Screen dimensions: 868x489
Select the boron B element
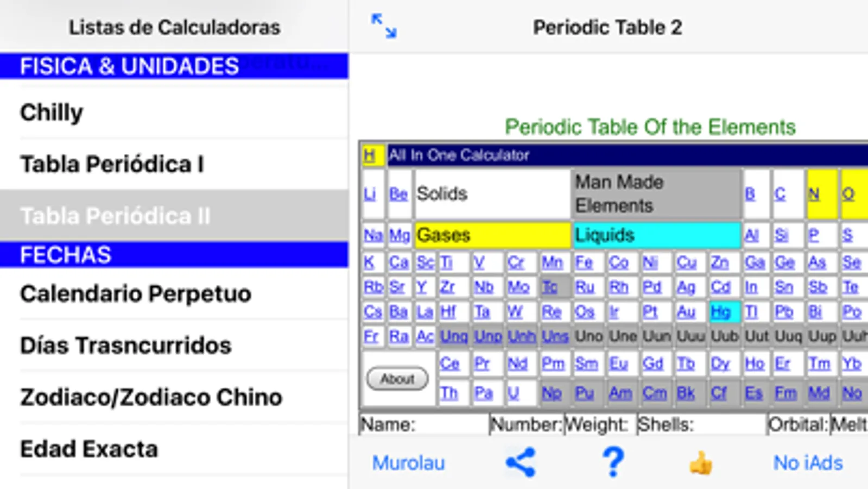click(x=750, y=194)
